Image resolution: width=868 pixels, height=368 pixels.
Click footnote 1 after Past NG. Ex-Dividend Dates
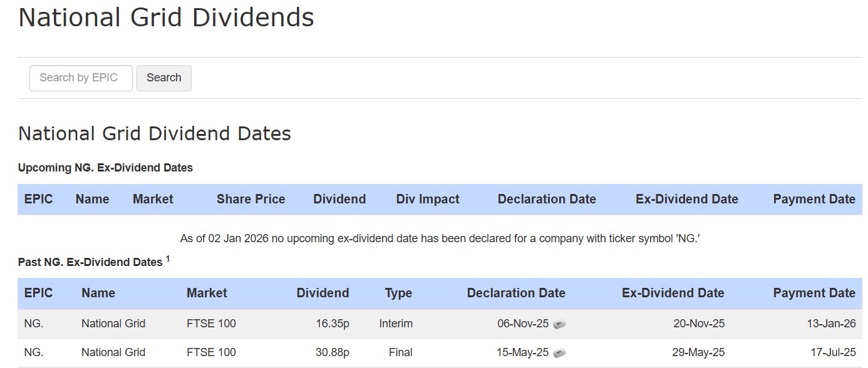click(168, 259)
